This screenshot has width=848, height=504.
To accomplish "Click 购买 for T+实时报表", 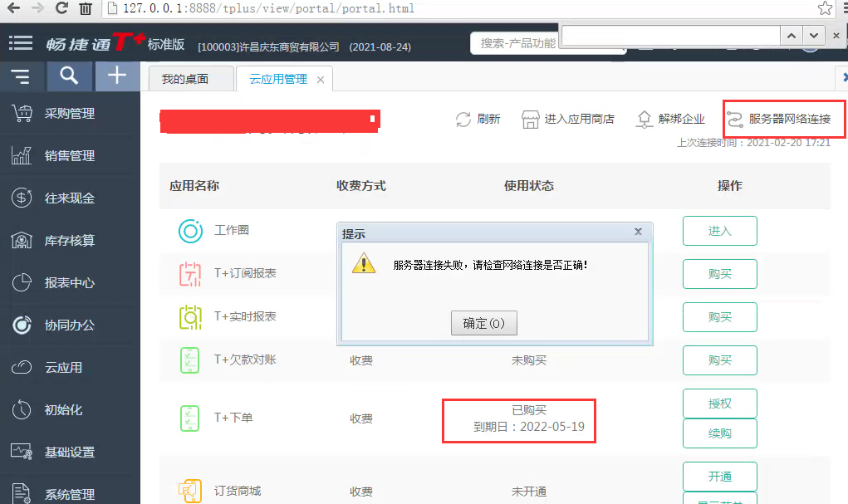I will click(x=720, y=317).
